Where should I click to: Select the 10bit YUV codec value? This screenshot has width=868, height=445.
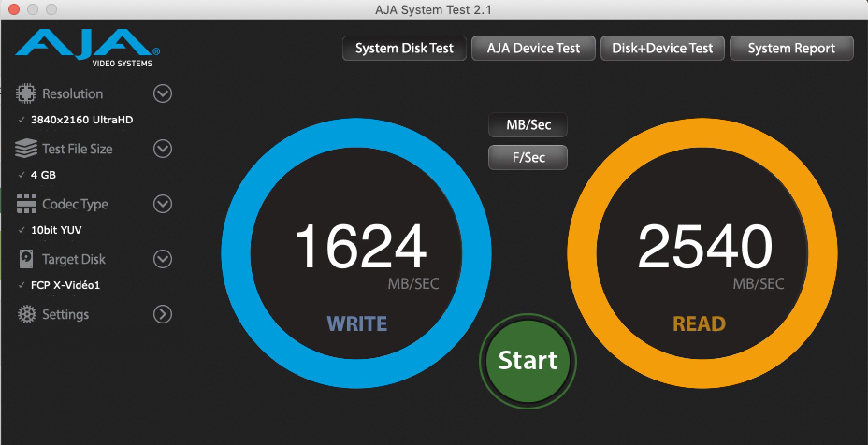[x=56, y=230]
